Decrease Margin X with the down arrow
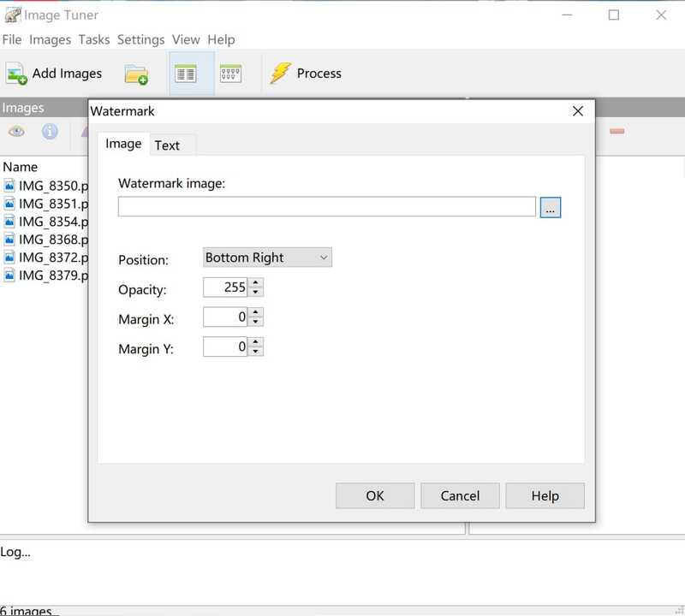685x616 pixels. point(255,322)
